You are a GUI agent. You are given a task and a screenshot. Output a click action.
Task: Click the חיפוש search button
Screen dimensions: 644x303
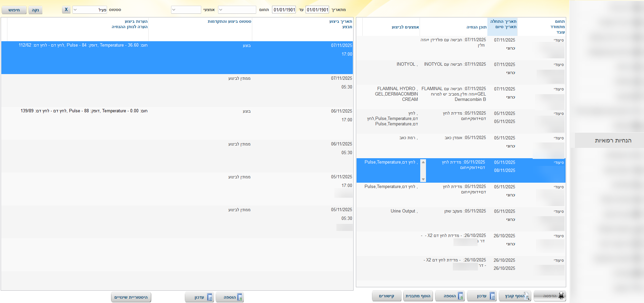pos(14,10)
